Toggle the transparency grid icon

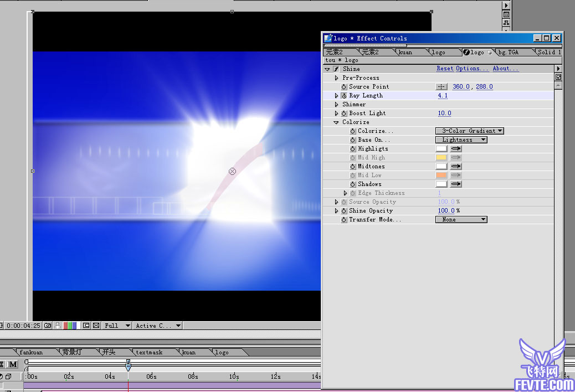coord(96,326)
